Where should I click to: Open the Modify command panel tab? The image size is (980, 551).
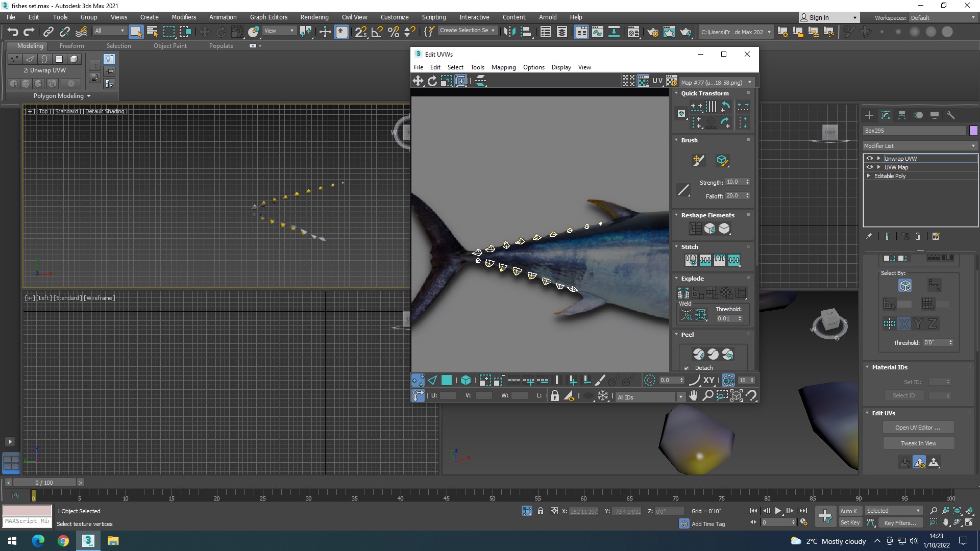click(886, 115)
